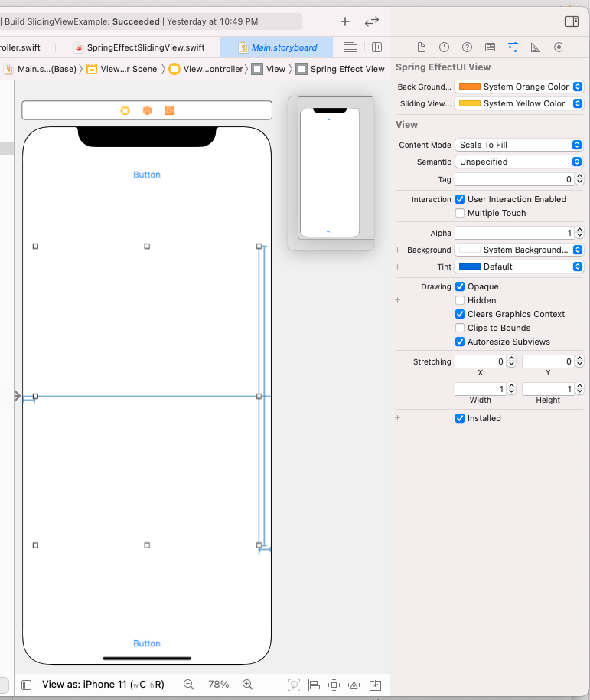
Task: Toggle the Installed checkbox
Action: click(x=460, y=418)
